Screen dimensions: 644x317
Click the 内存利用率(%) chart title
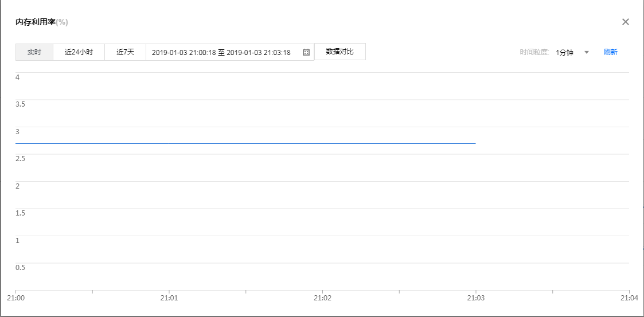click(42, 22)
